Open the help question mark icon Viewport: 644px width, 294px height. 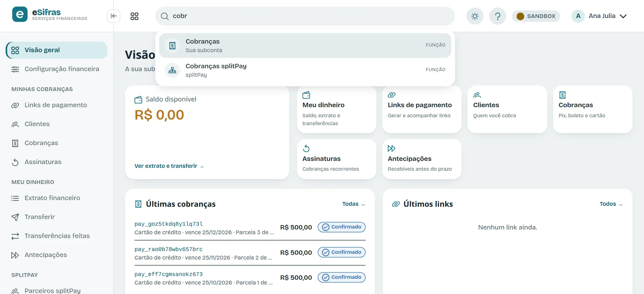[498, 16]
